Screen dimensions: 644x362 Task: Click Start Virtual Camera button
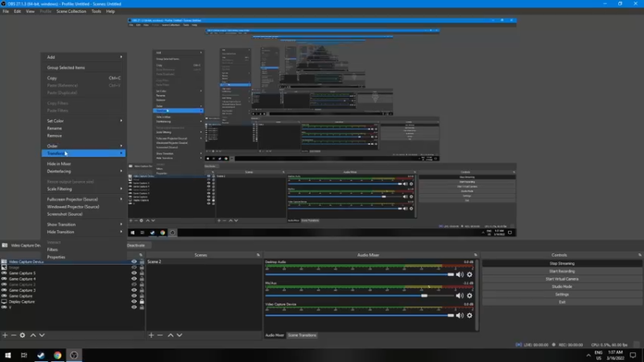pyautogui.click(x=561, y=279)
